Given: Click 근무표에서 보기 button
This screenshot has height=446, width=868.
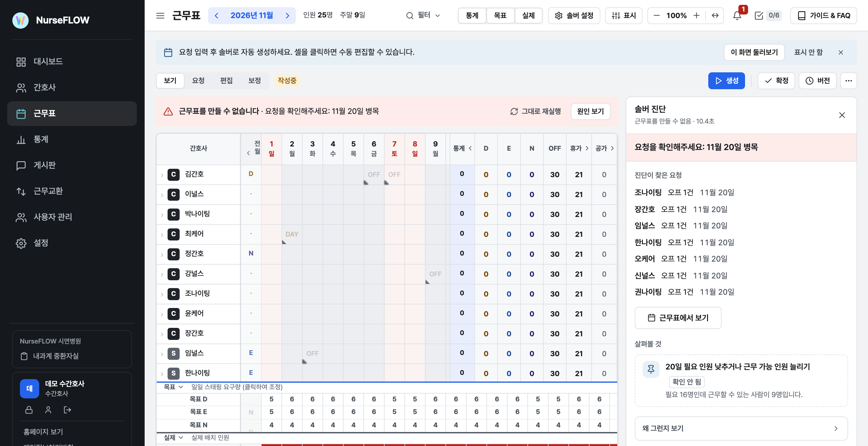Looking at the screenshot, I should click(678, 318).
